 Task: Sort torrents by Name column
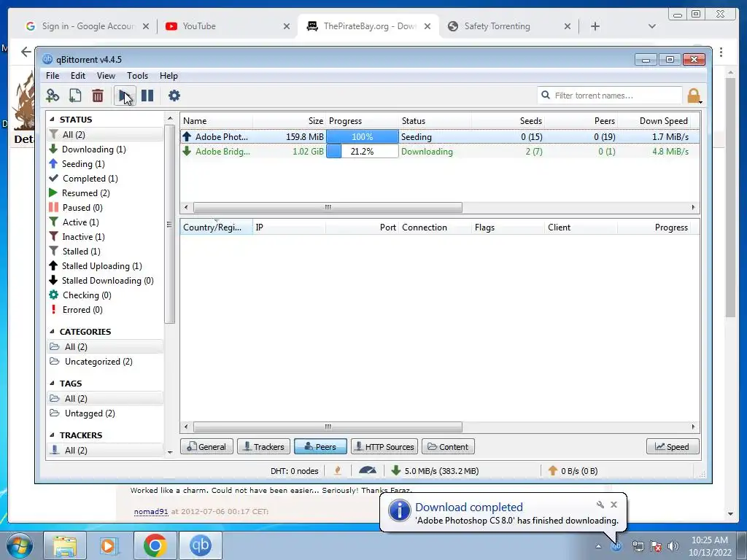point(216,121)
